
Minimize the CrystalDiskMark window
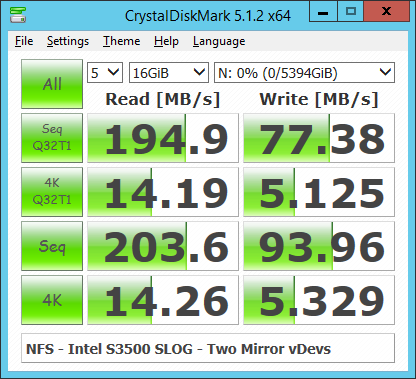tap(323, 11)
